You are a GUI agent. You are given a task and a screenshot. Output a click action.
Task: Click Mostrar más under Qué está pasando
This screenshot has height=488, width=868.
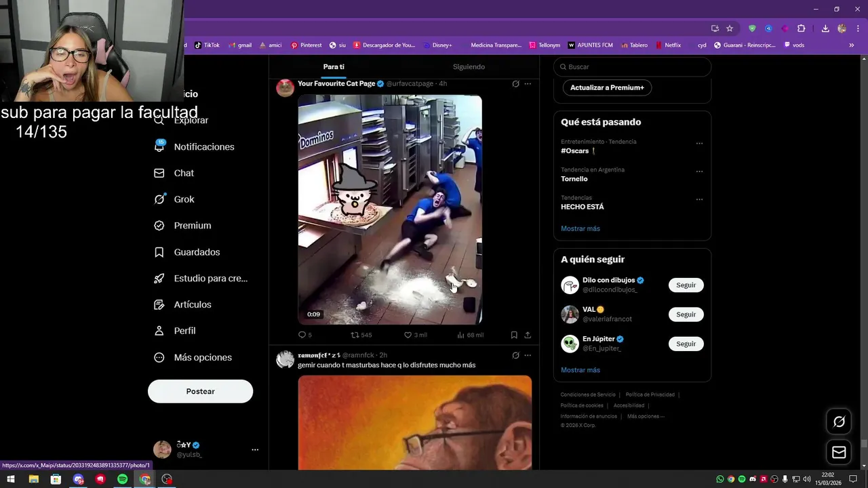[580, 228]
